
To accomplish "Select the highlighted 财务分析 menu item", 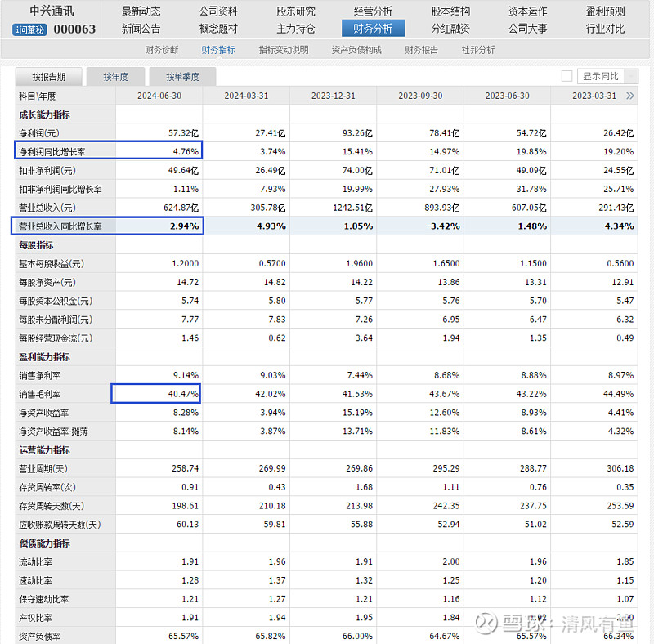I will pyautogui.click(x=373, y=29).
